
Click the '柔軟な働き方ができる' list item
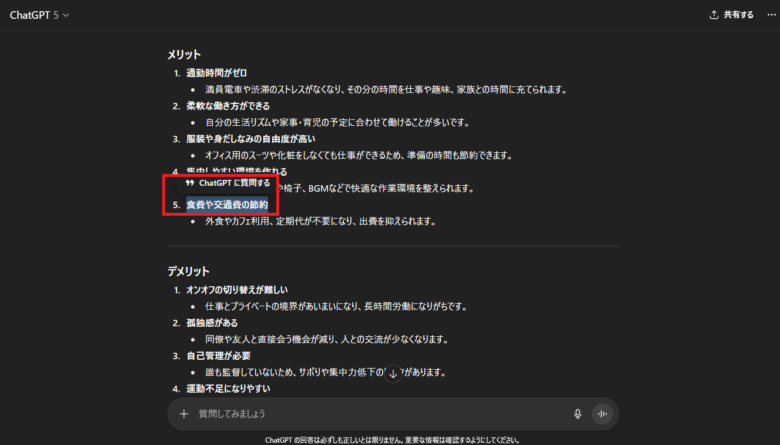tap(228, 106)
